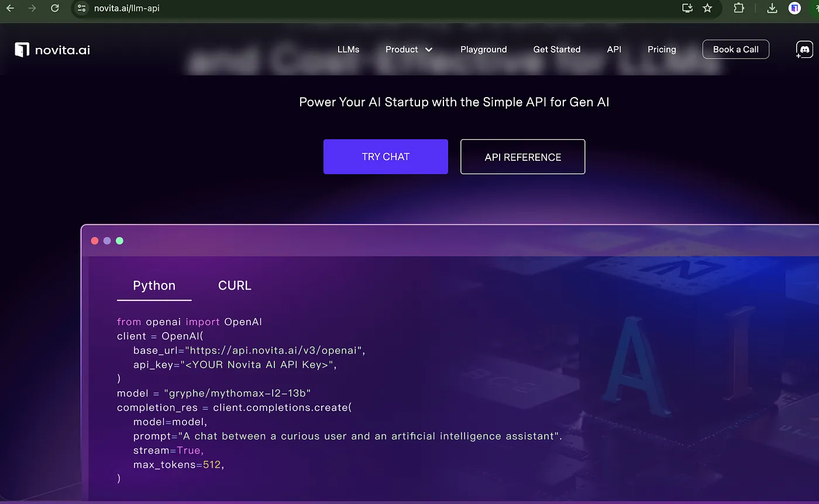Expand the Product dropdown menu
Viewport: 819px width, 504px height.
click(409, 50)
